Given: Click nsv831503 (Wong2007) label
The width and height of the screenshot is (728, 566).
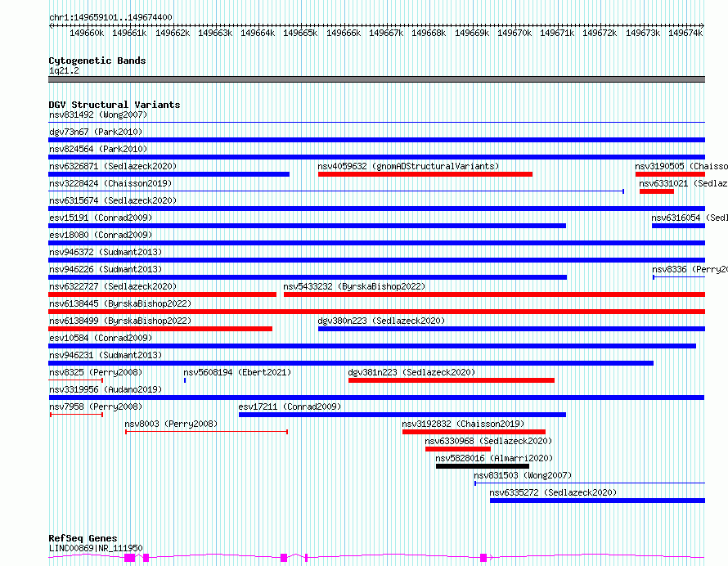Looking at the screenshot, I should point(523,475).
